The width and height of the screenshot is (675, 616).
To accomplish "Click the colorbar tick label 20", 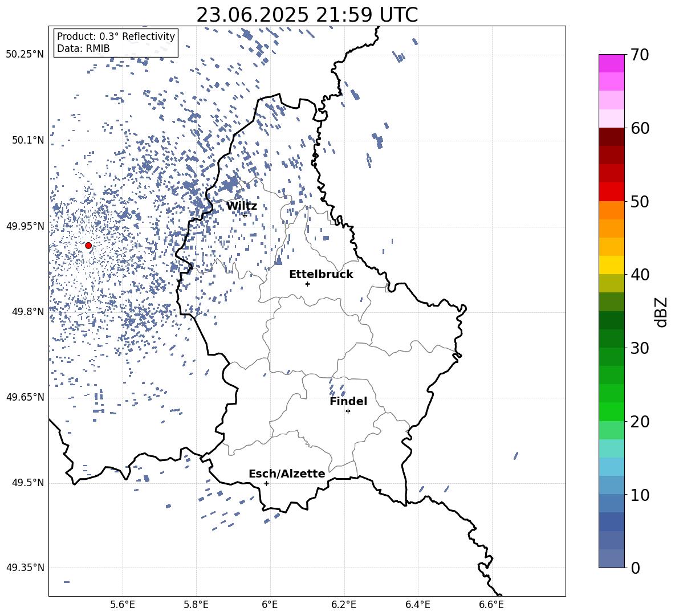I will coord(640,422).
